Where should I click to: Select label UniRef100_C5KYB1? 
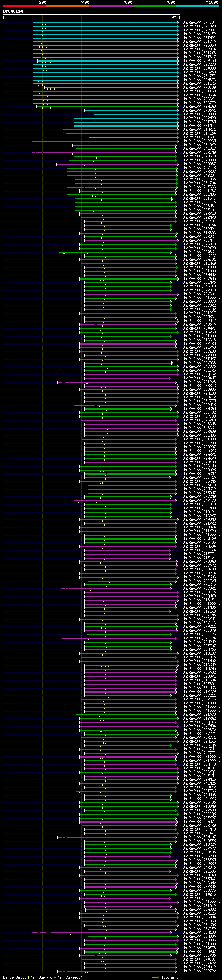(199, 221)
